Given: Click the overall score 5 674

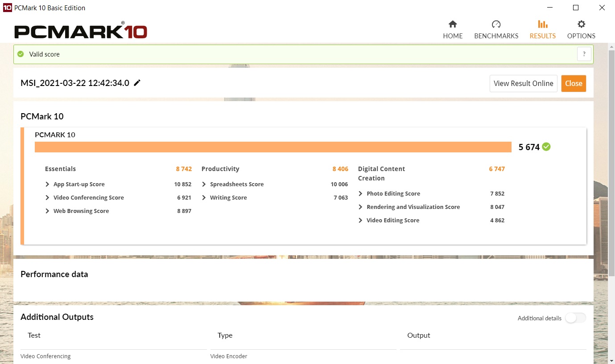Looking at the screenshot, I should coord(529,147).
